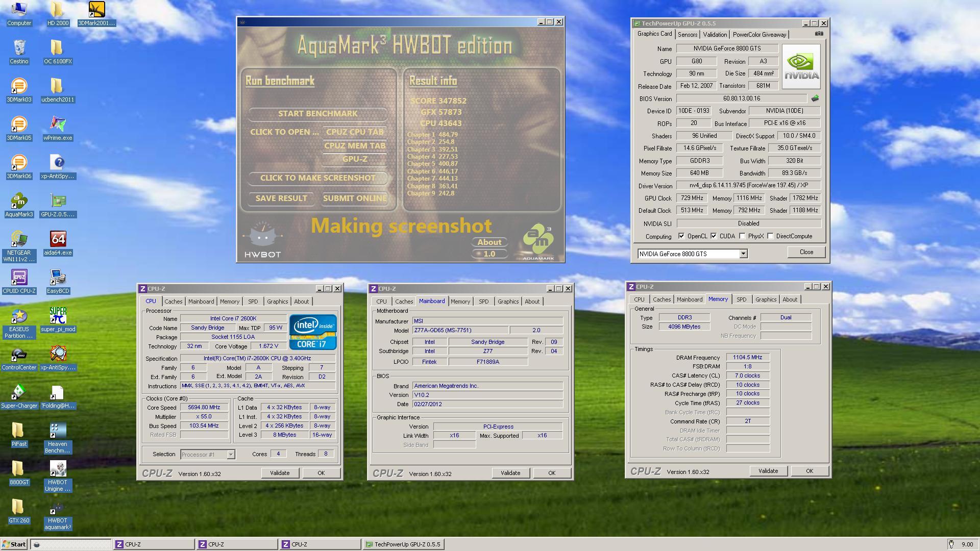Launch the 3DMark06 shortcut
The width and height of the screenshot is (980, 551).
pyautogui.click(x=19, y=167)
